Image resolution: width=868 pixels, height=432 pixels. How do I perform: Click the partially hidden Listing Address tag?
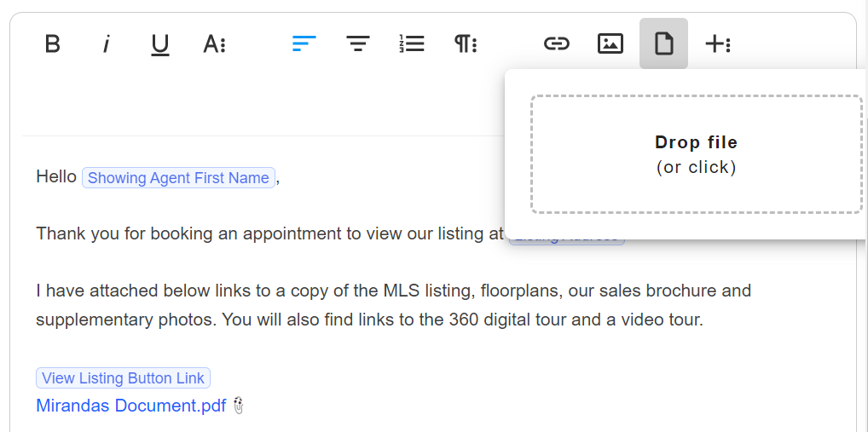[566, 240]
